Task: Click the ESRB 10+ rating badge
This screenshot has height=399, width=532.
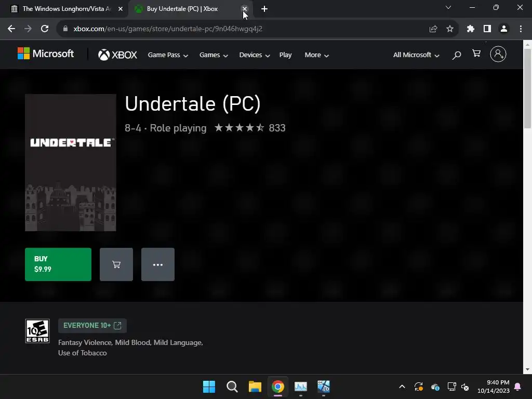Action: [37, 331]
